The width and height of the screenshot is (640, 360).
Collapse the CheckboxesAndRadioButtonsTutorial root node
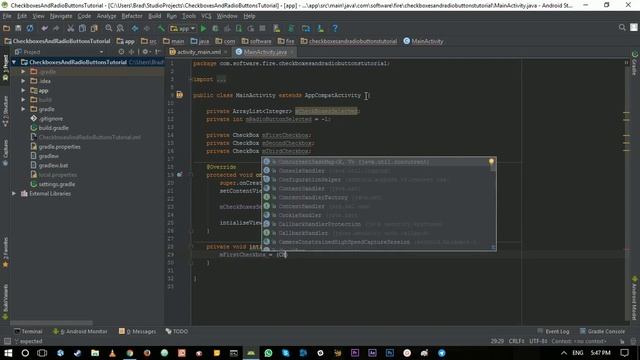(14, 62)
